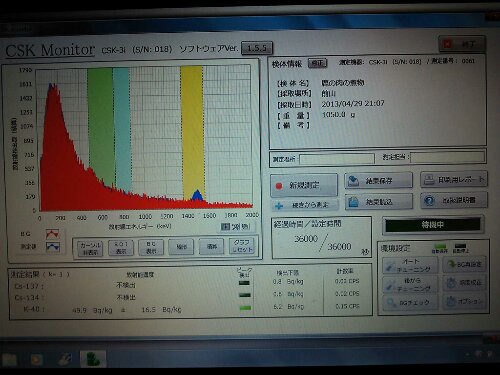Expand the checkbox control below the energy axis

pos(225,227)
